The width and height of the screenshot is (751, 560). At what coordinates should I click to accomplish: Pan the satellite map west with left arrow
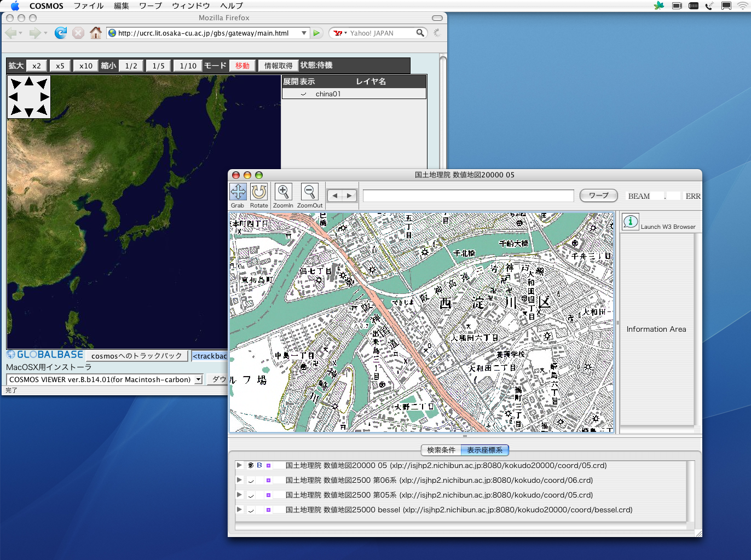[13, 97]
